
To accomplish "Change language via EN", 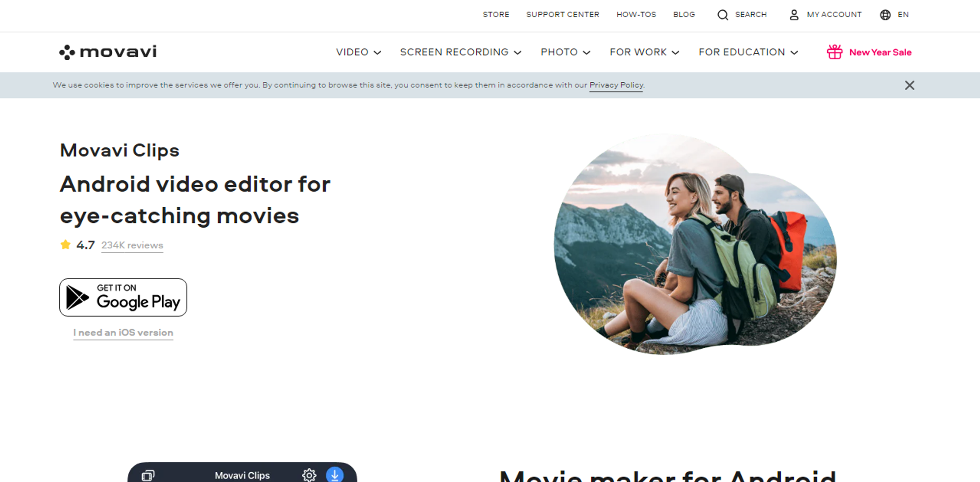I will pos(903,15).
